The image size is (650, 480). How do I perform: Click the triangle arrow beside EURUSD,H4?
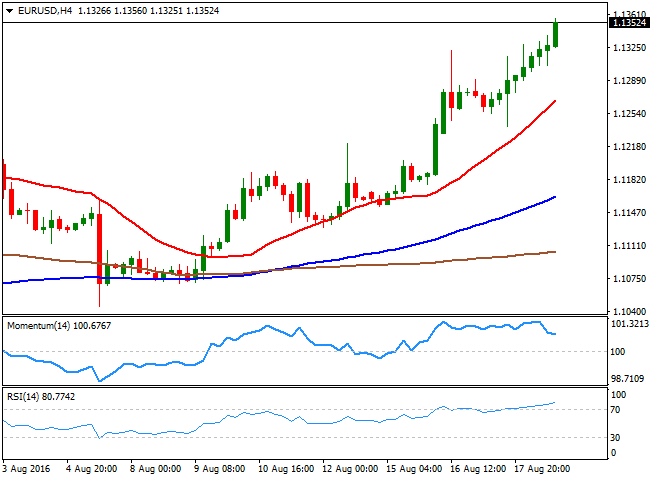(8, 10)
